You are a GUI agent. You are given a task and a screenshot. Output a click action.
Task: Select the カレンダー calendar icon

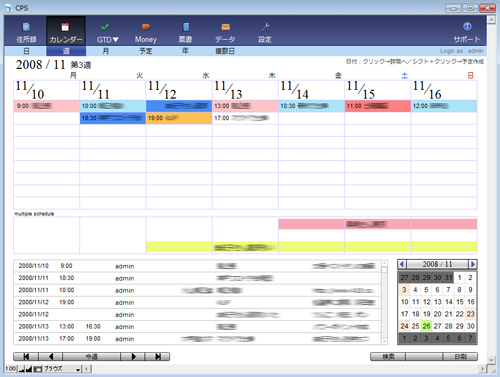pos(65,27)
